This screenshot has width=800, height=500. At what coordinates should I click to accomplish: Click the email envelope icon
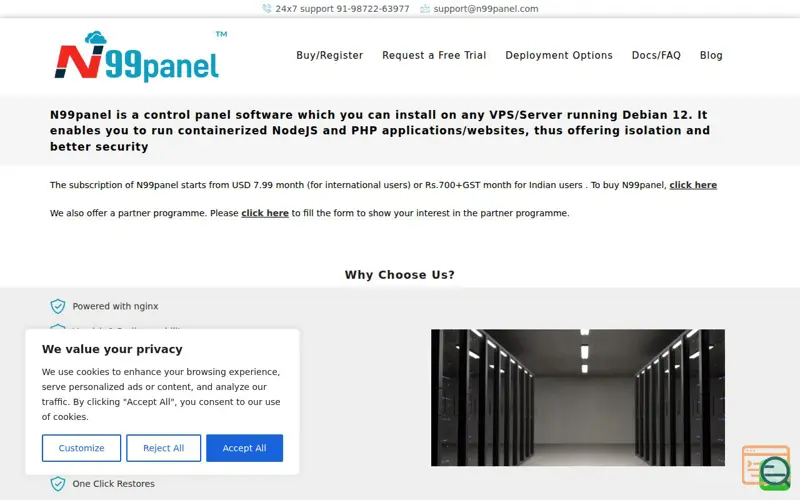coord(425,9)
